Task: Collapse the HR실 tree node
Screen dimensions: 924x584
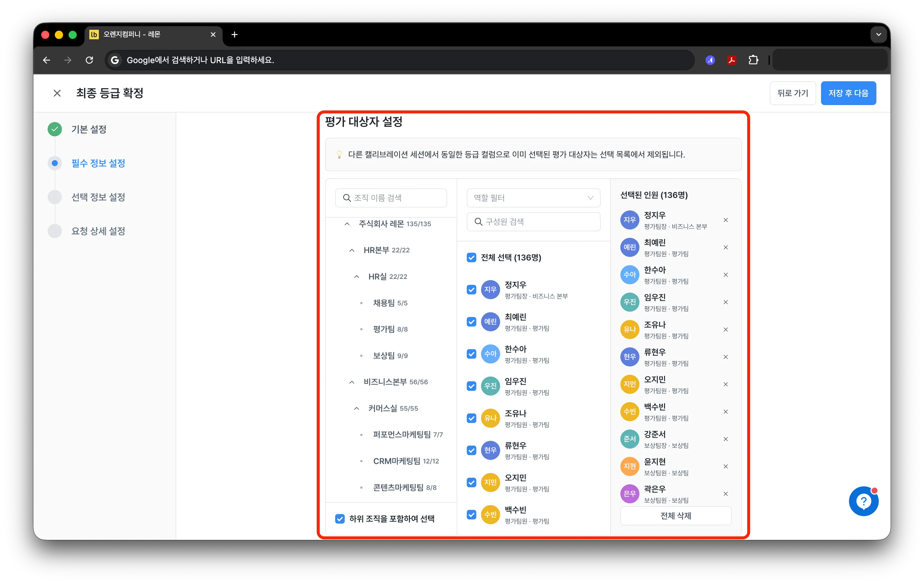Action: (357, 277)
